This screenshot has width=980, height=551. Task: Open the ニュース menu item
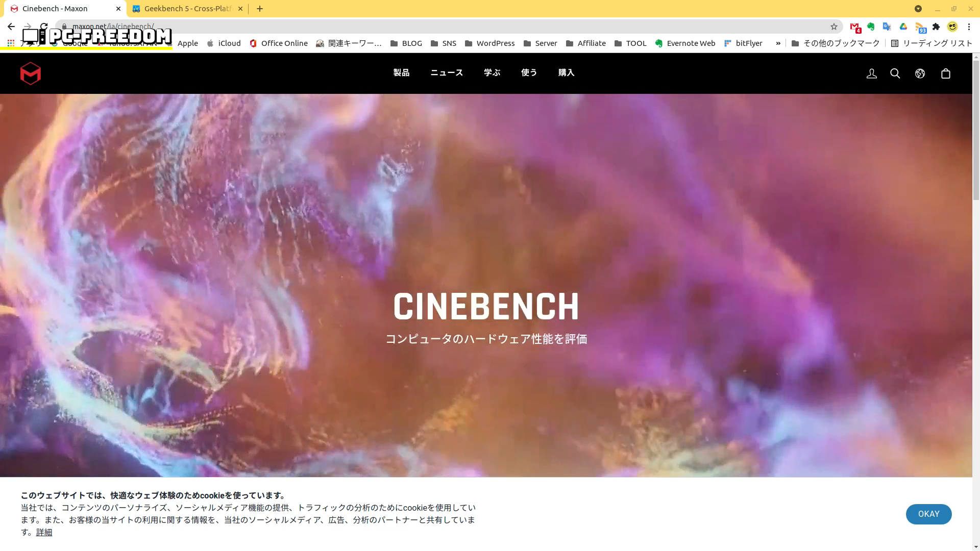447,73
